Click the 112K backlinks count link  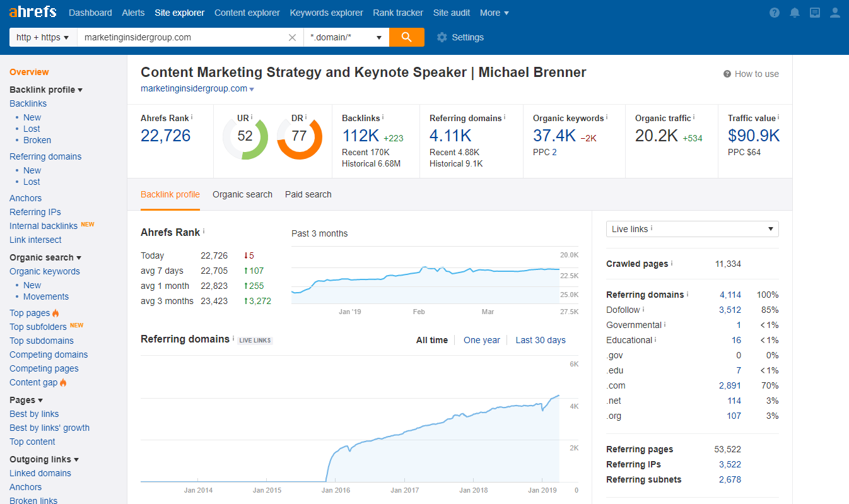360,136
